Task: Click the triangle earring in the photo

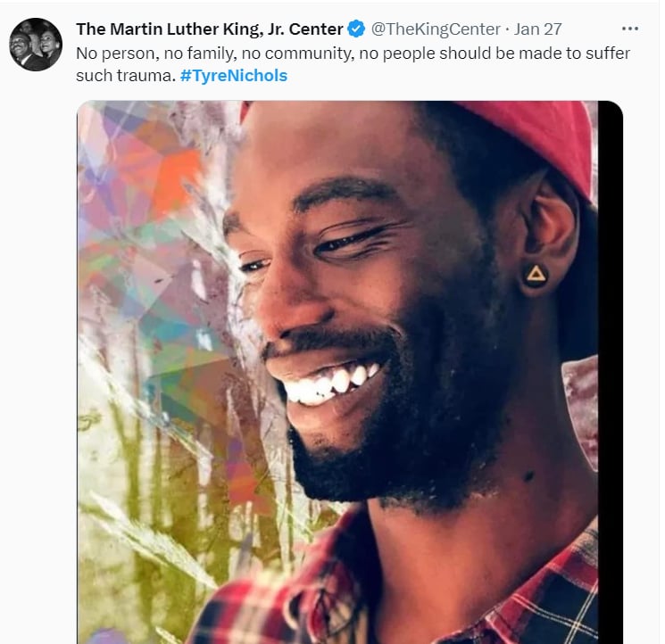Action: coord(536,276)
